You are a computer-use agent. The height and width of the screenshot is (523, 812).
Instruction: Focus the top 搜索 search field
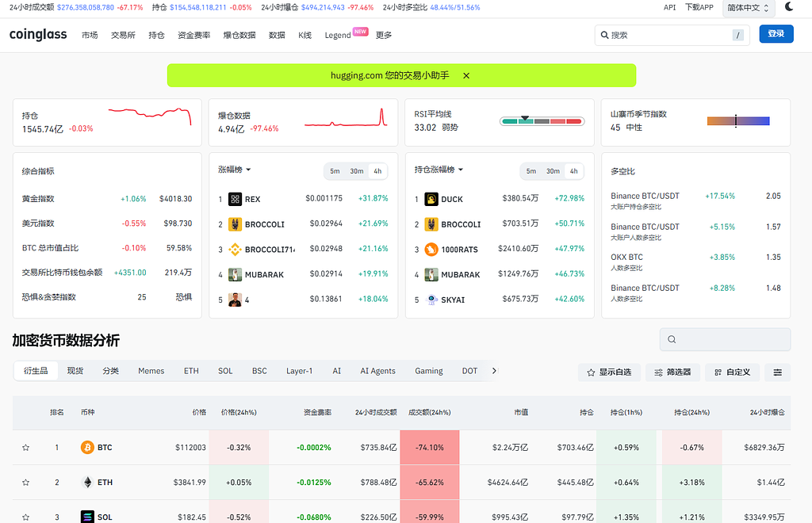(666, 35)
